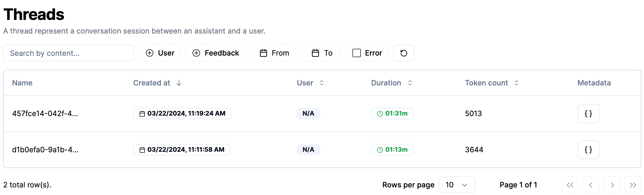
Task: Enable the Error filter checkbox
Action: (357, 53)
